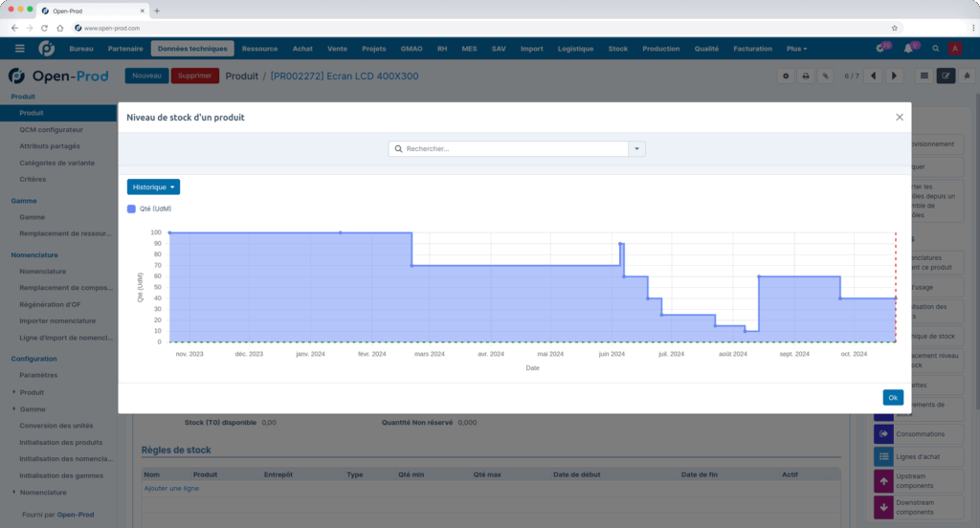Open the GMAO menu
This screenshot has height=528, width=980.
point(412,48)
